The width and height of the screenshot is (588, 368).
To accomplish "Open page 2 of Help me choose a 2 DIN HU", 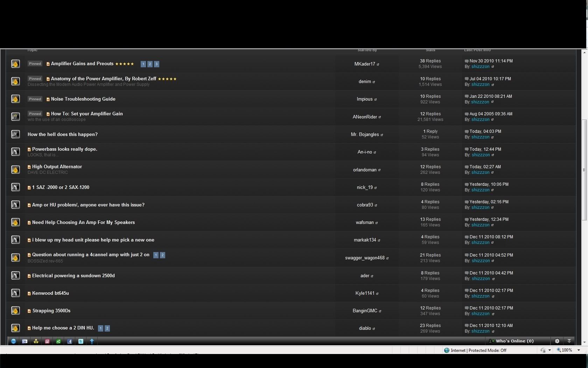I will [x=107, y=328].
